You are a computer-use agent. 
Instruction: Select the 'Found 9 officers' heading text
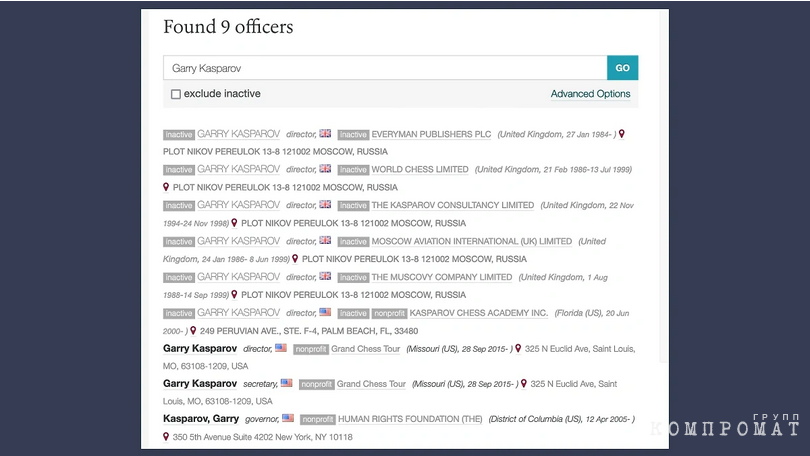[228, 27]
